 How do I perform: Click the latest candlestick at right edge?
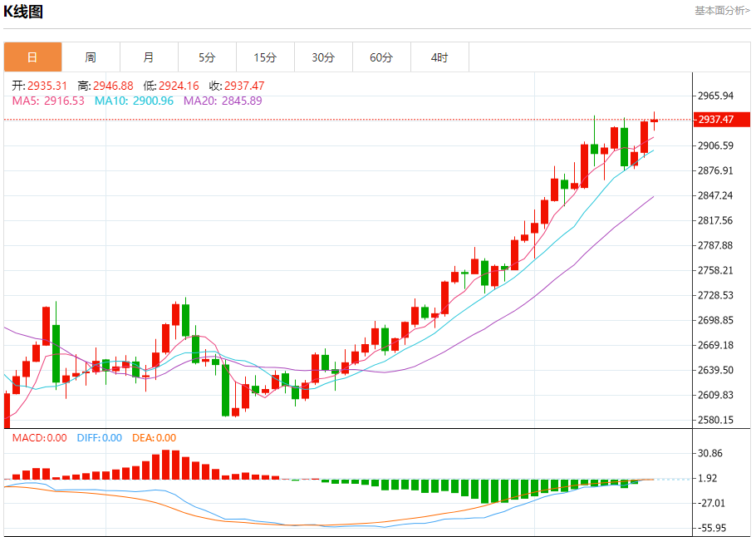655,121
